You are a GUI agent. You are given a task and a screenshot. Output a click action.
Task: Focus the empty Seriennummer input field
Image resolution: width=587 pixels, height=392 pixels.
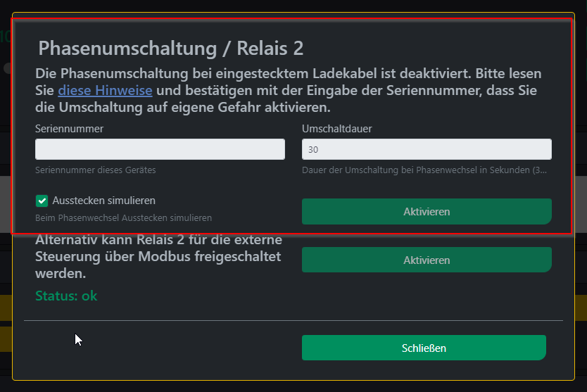click(160, 149)
